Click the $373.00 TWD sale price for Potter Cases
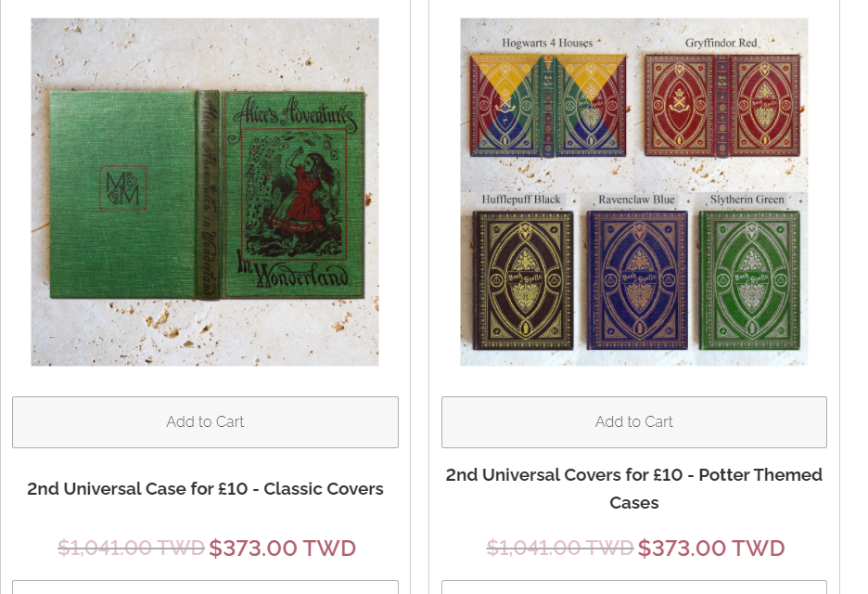Image resolution: width=868 pixels, height=594 pixels. click(x=711, y=548)
